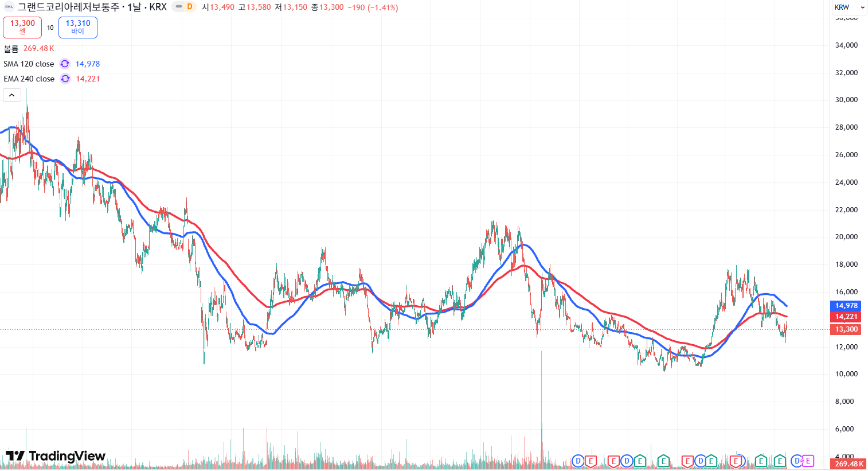868x471 pixels.
Task: Click 22,000 on the price scale
Action: tap(846, 210)
